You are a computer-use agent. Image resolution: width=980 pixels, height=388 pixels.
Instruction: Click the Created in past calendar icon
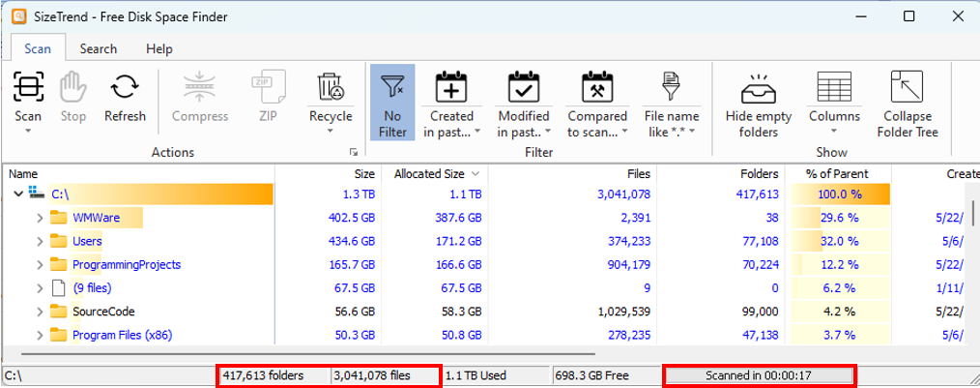point(452,86)
